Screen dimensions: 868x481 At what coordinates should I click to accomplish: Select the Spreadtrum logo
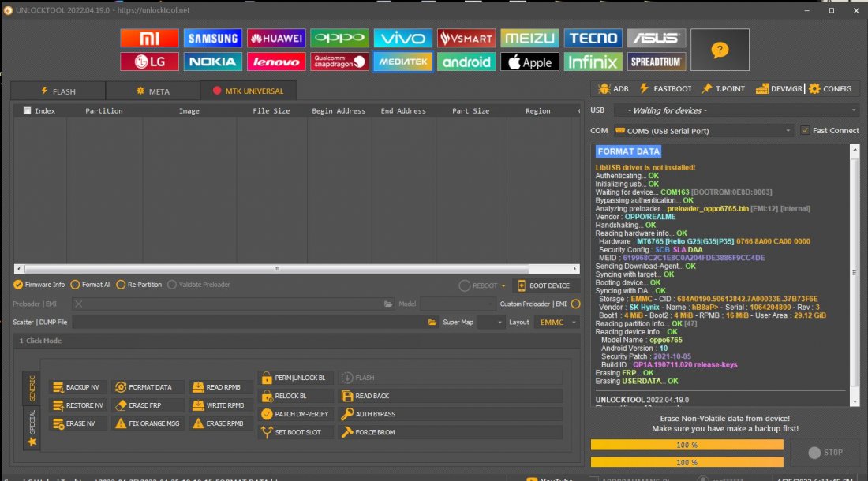tap(656, 62)
